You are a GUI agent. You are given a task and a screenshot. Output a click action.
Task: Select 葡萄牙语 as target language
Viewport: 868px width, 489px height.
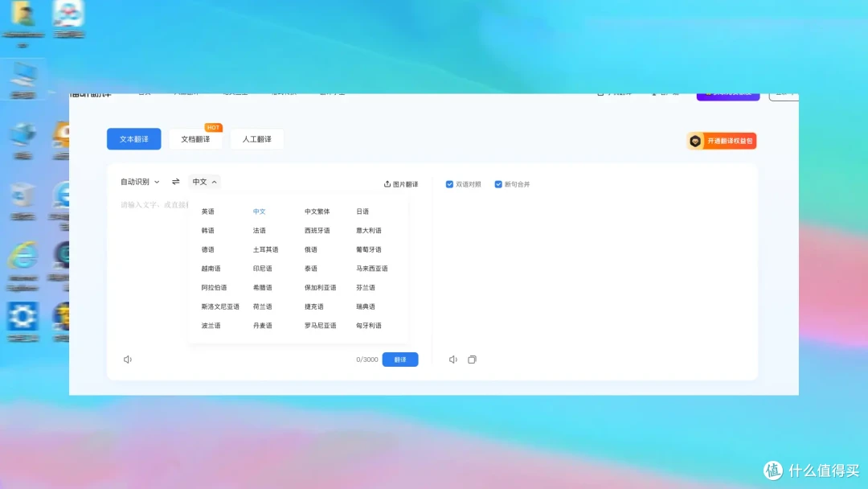pos(369,250)
